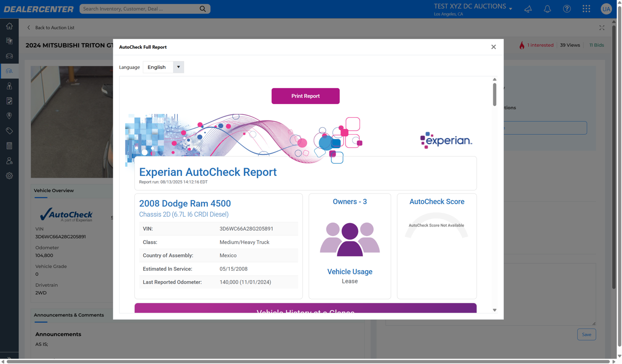The width and height of the screenshot is (622, 364).
Task: Open the megaphone announcements icon
Action: coord(528,9)
